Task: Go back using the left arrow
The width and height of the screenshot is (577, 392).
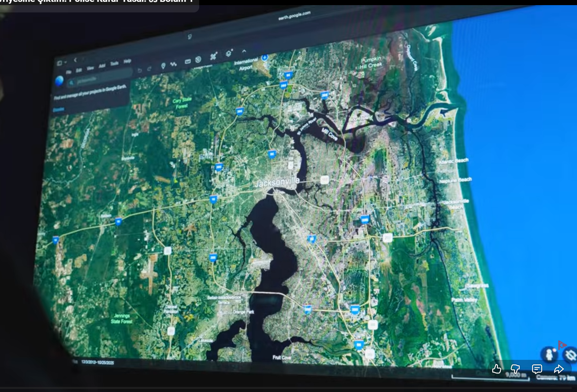Action: 75,60
